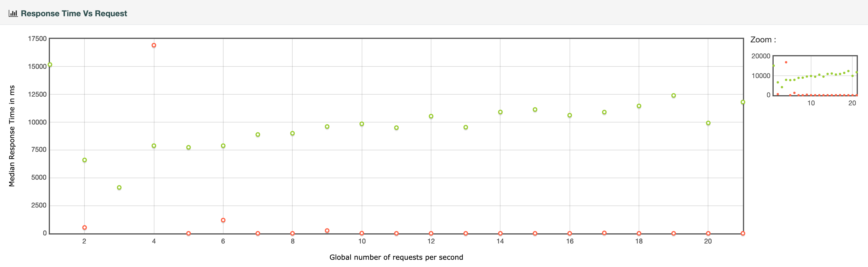This screenshot has height=267, width=868.
Task: Click the bar chart icon beside the title
Action: coord(13,13)
